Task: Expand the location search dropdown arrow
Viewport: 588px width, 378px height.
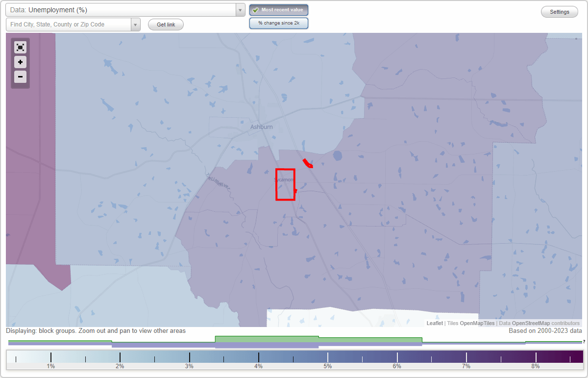Action: point(136,24)
